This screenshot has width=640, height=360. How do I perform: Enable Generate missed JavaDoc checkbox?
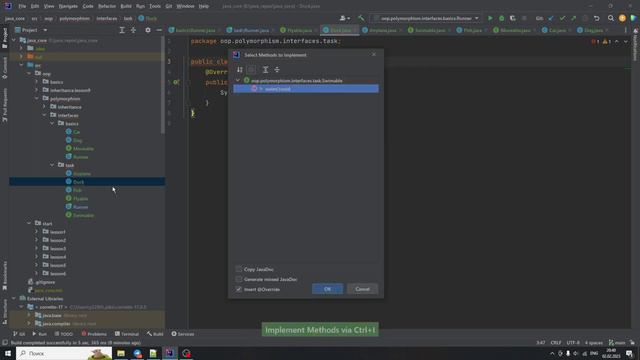coord(239,279)
